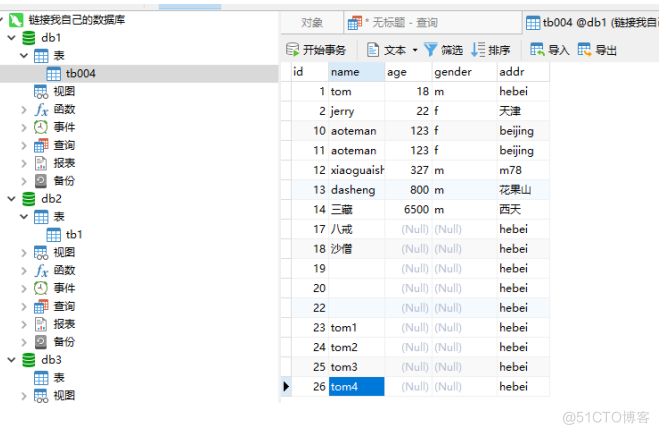Click the 报表 report icon under db2
This screenshot has height=434, width=659.
pyautogui.click(x=41, y=324)
